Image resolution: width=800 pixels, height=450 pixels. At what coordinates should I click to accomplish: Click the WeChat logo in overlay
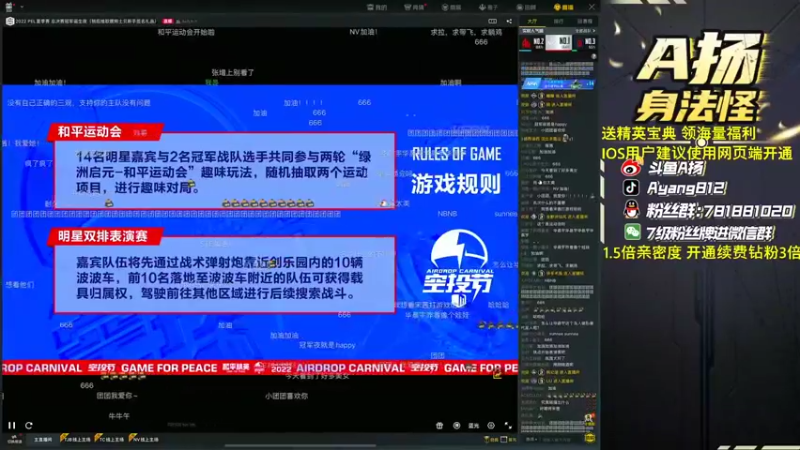633,232
